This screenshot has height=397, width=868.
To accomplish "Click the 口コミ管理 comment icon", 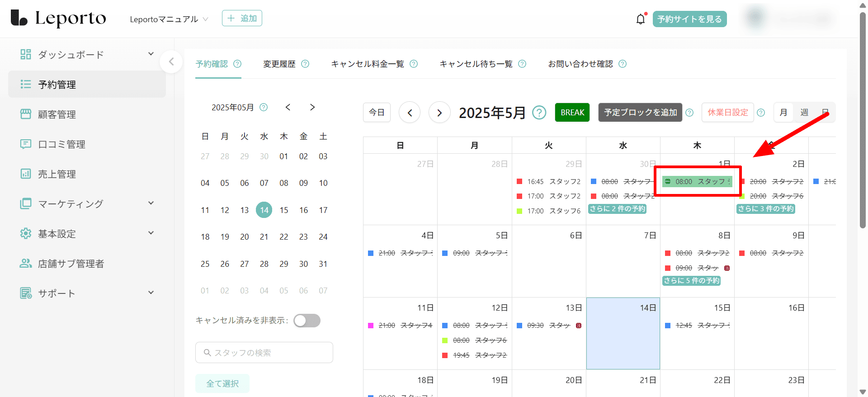I will click(26, 144).
